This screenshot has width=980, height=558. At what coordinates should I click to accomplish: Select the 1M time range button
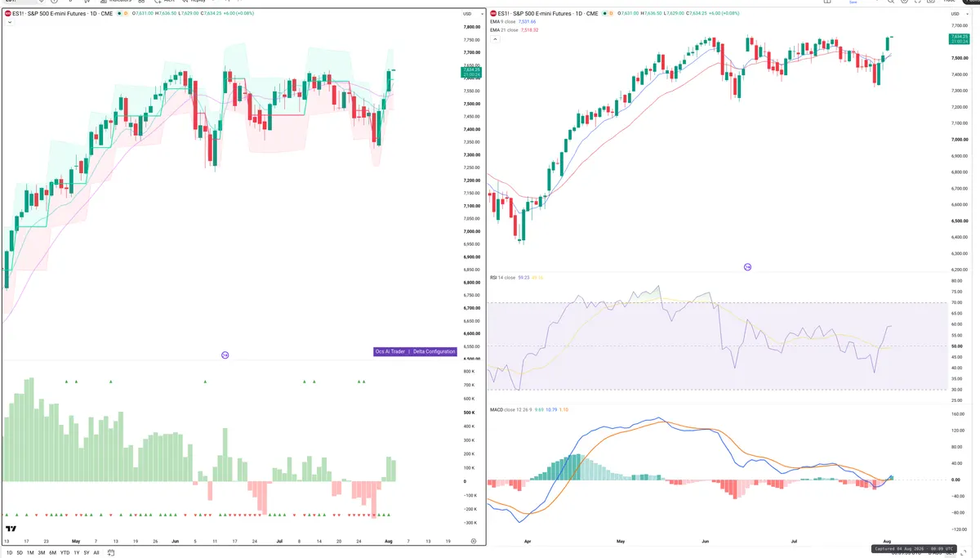tap(30, 553)
